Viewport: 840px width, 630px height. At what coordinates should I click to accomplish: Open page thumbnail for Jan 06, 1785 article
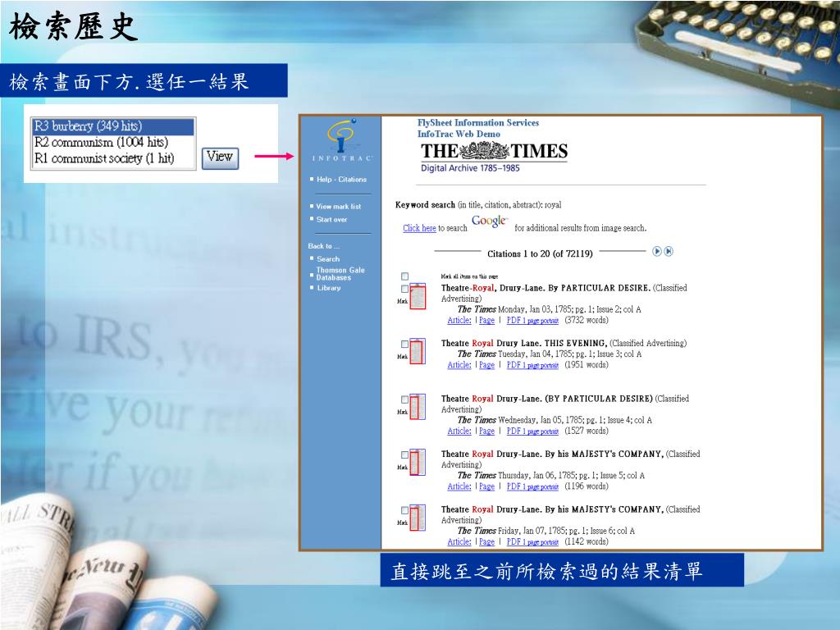tap(418, 463)
